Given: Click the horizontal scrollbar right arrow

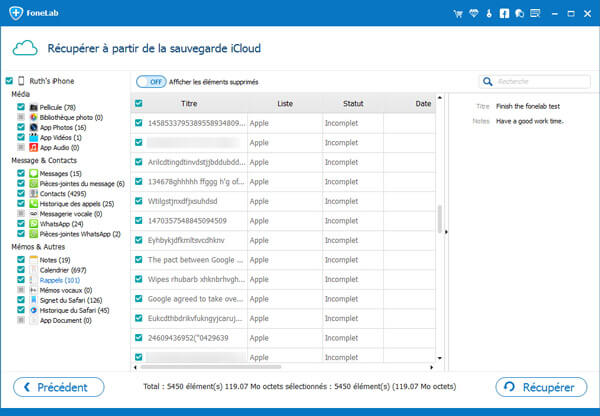Looking at the screenshot, I should [432, 367].
